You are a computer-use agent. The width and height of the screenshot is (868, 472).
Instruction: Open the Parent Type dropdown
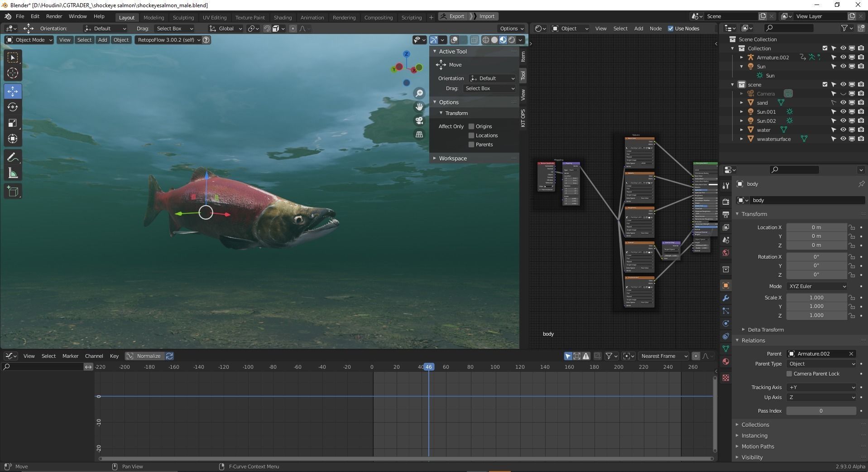pos(821,364)
